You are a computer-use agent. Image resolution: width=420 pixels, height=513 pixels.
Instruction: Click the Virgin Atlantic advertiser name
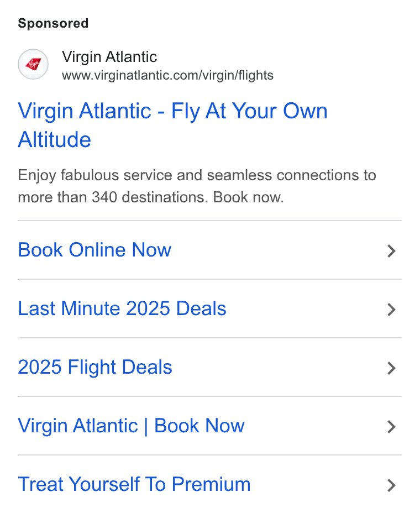pyautogui.click(x=109, y=56)
